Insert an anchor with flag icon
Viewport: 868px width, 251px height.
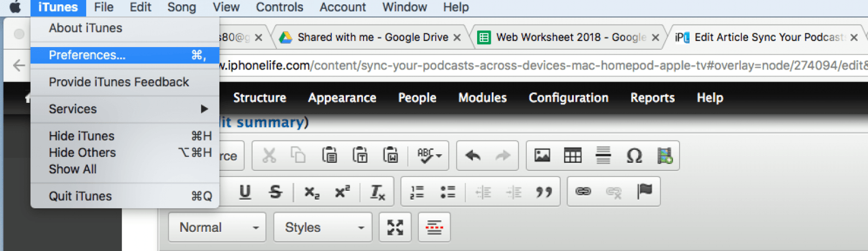(645, 192)
